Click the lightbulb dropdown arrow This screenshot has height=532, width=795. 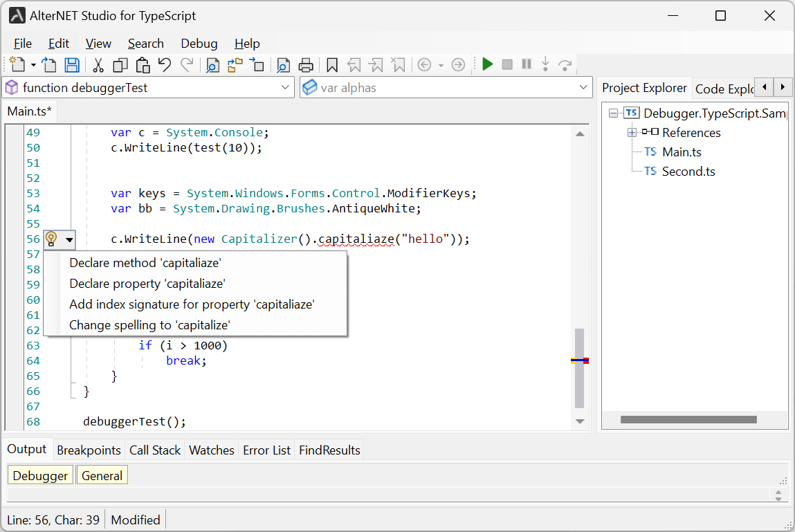pos(69,239)
